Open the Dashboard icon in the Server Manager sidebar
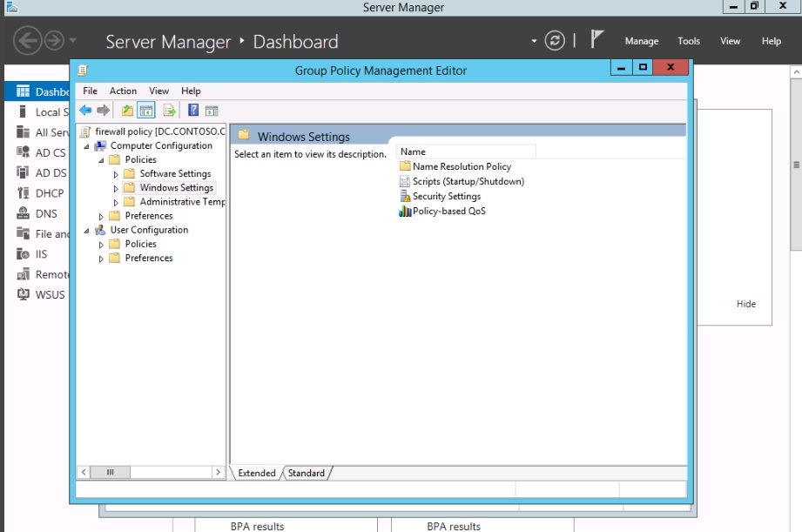802x532 pixels. [x=23, y=91]
